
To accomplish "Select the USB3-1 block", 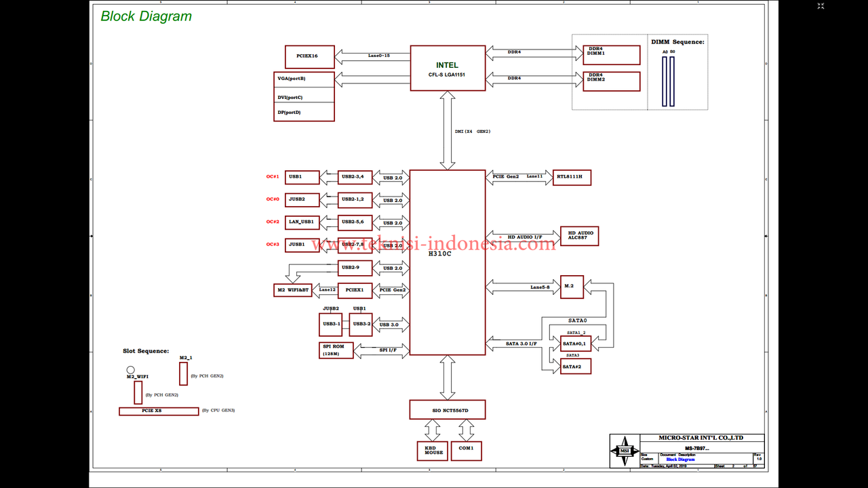I will tap(331, 324).
